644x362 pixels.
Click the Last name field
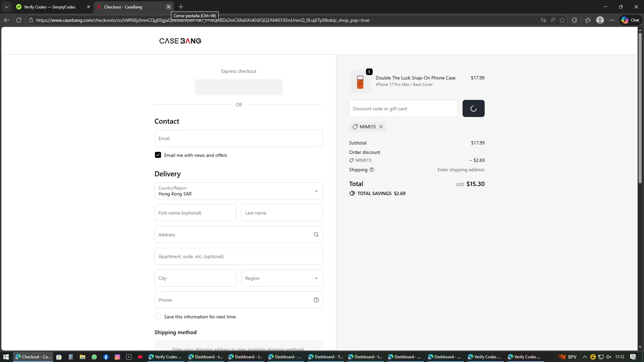pos(282,213)
